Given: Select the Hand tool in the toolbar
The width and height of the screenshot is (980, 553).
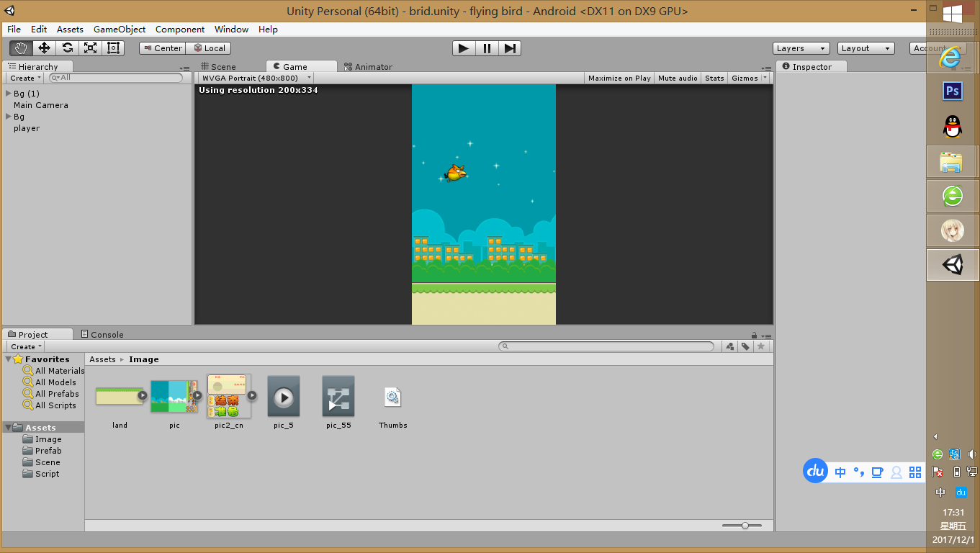Looking at the screenshot, I should coord(21,48).
